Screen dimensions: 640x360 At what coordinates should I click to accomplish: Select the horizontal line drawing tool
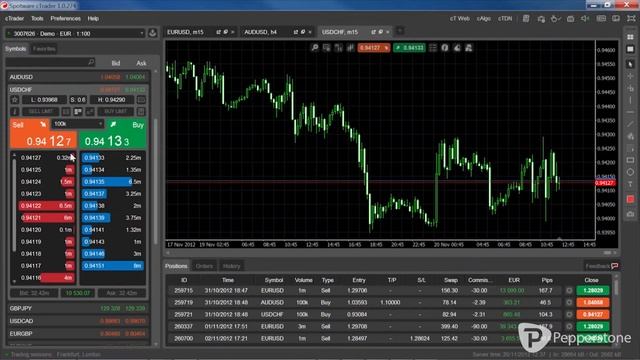click(630, 112)
